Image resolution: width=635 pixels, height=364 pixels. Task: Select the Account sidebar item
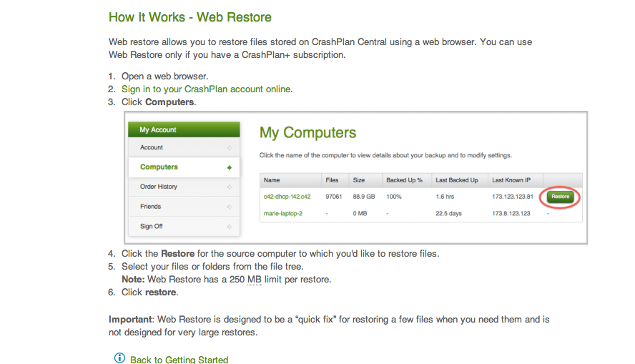point(184,147)
